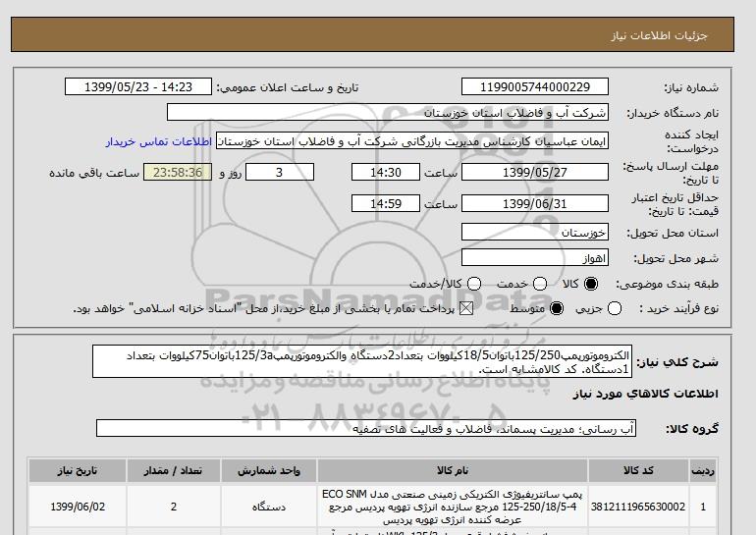756x535 pixels.
Task: Click the کد کالا column header
Action: pos(638,471)
